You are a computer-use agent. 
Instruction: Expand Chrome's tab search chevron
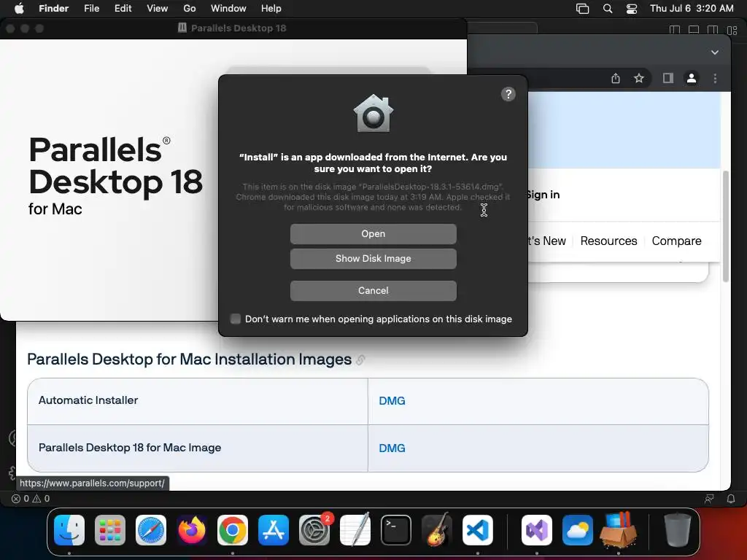tap(715, 52)
